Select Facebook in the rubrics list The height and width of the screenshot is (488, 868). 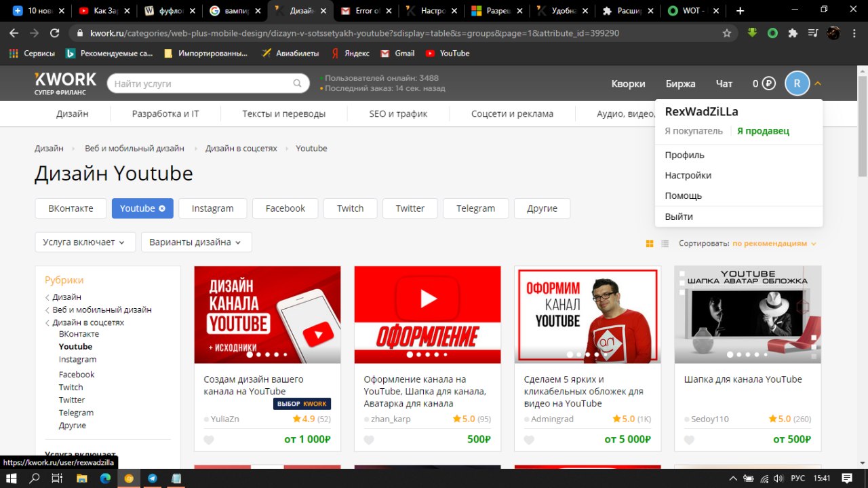[x=77, y=374]
